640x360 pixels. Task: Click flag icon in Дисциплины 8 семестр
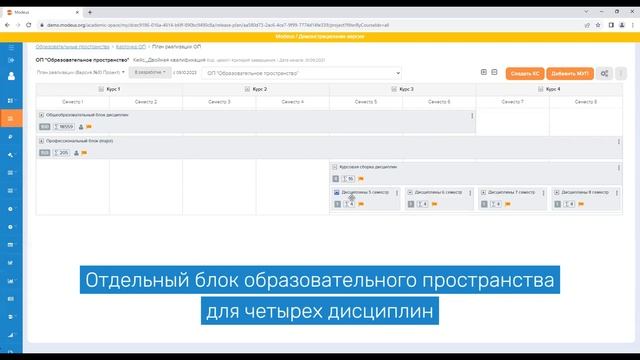click(581, 204)
